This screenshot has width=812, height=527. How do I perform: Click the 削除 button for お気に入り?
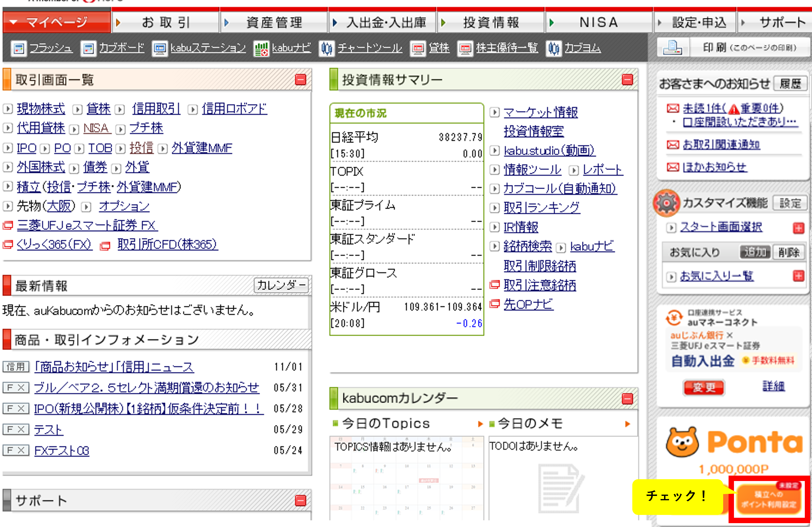tap(788, 252)
